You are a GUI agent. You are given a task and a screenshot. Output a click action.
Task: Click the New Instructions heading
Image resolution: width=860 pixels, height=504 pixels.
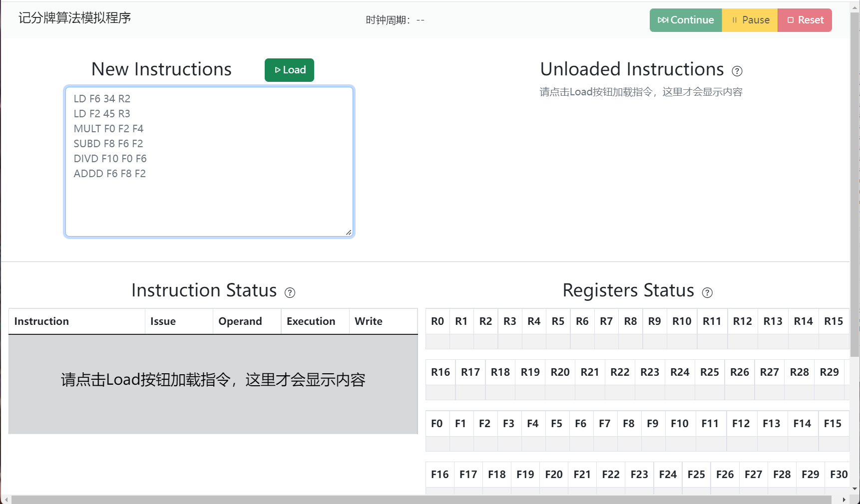point(161,69)
